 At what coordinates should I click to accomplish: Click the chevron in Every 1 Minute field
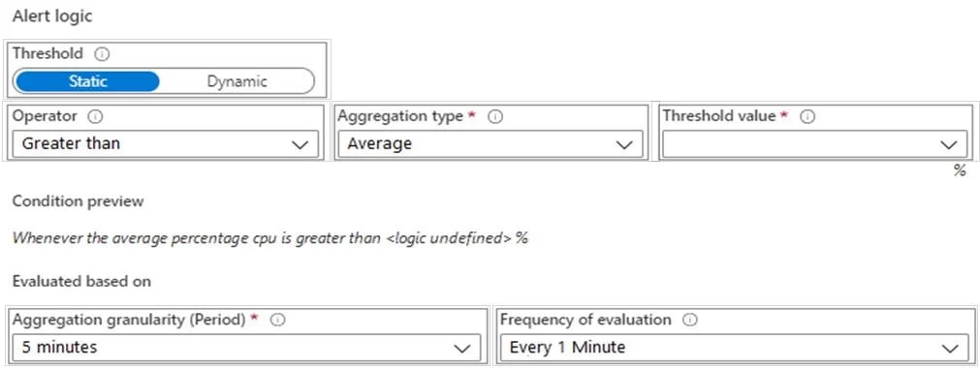(950, 349)
